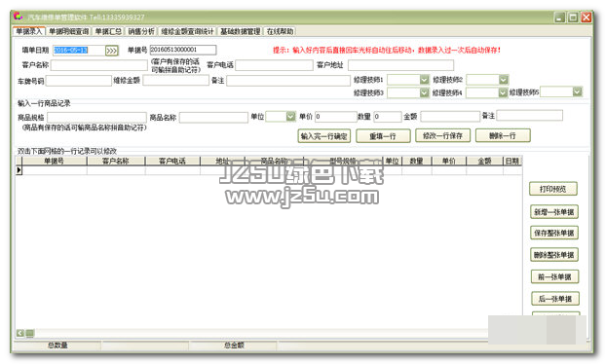Click the app icon in the title bar
This screenshot has height=364, width=605.
click(x=18, y=17)
